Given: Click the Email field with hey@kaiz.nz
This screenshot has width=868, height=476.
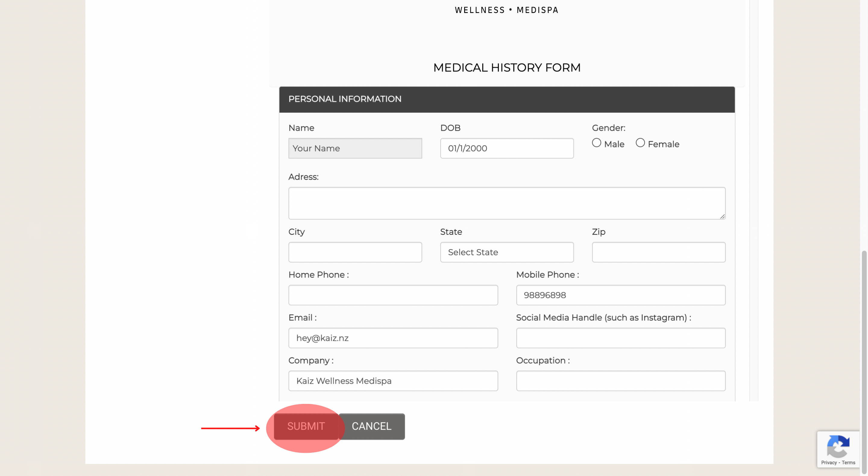Looking at the screenshot, I should pos(393,338).
